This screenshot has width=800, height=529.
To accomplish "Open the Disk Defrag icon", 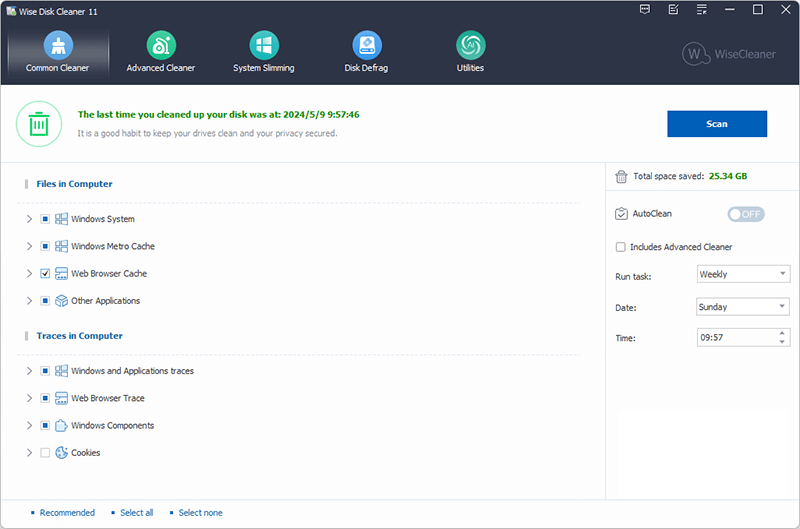I will coord(367,45).
